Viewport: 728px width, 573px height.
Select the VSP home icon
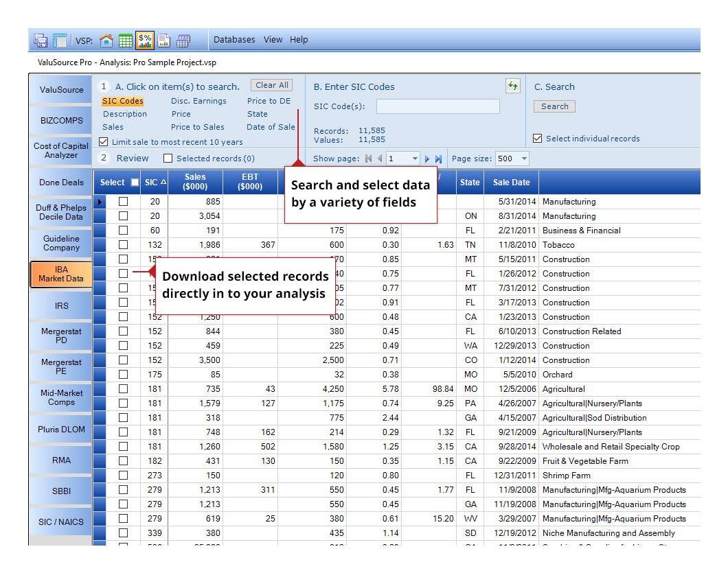tap(106, 40)
